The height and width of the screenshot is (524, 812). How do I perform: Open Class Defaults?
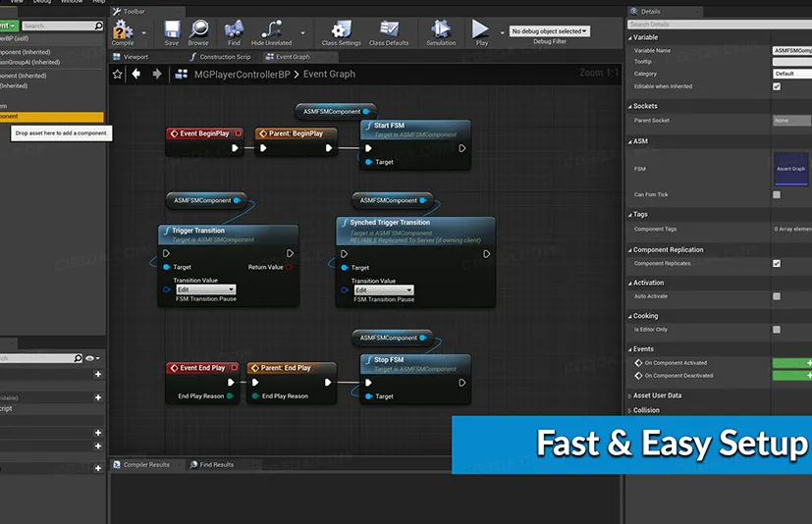[389, 32]
